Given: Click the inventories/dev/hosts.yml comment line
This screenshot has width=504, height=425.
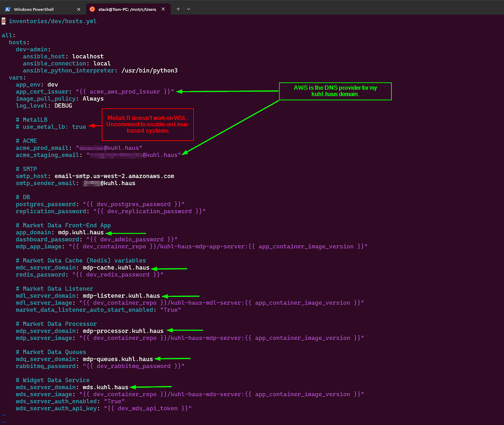Looking at the screenshot, I should pos(52,21).
